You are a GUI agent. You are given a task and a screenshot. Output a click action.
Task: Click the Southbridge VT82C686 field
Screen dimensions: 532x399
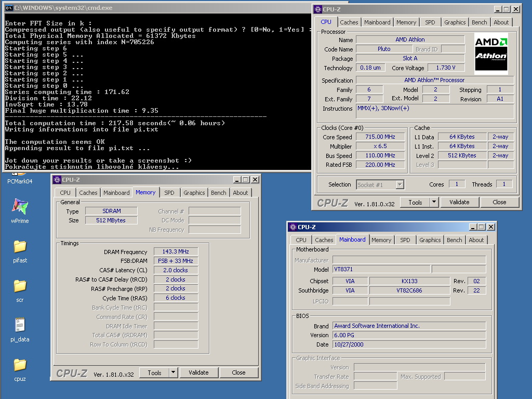pyautogui.click(x=409, y=290)
